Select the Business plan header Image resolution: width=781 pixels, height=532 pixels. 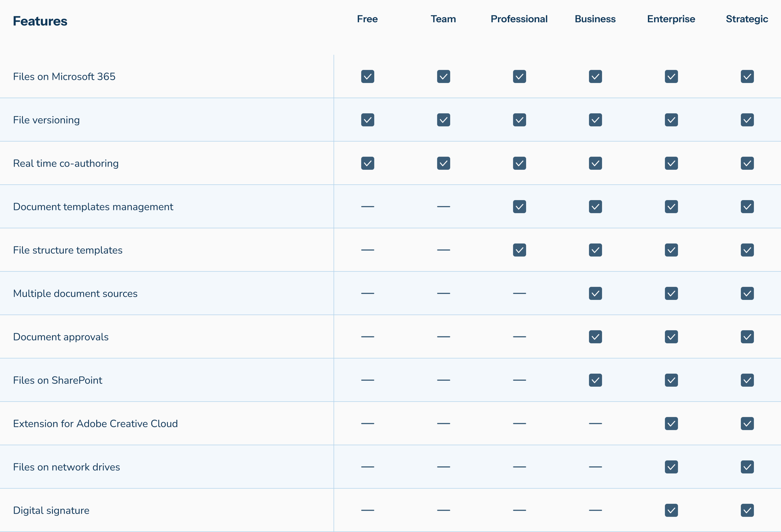tap(595, 19)
